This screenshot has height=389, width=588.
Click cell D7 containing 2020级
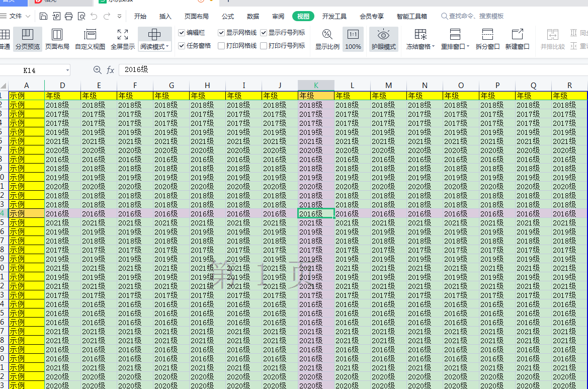click(x=63, y=150)
